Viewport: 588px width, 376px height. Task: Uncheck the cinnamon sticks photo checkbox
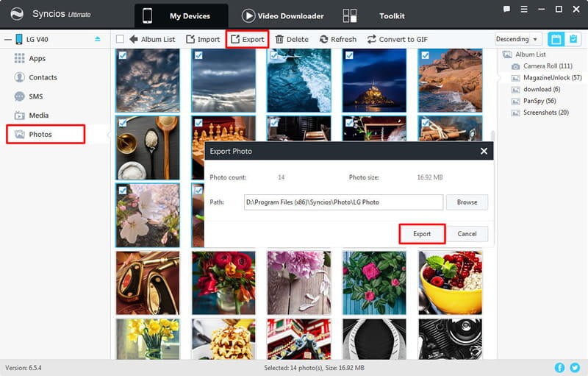[426, 123]
